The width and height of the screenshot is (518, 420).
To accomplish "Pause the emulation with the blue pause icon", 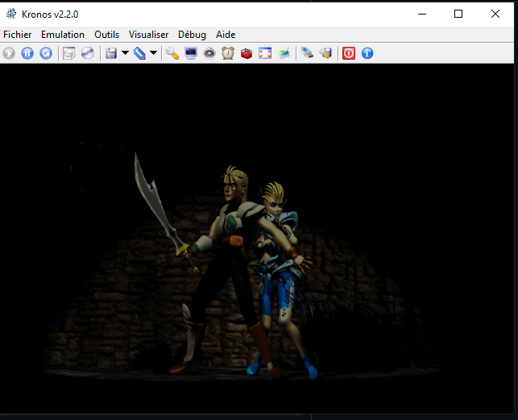I will pyautogui.click(x=27, y=53).
